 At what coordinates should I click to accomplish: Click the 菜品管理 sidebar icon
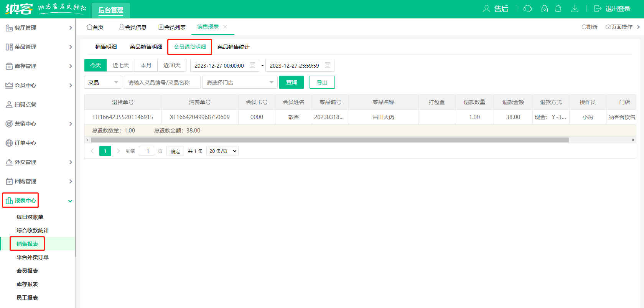point(9,47)
